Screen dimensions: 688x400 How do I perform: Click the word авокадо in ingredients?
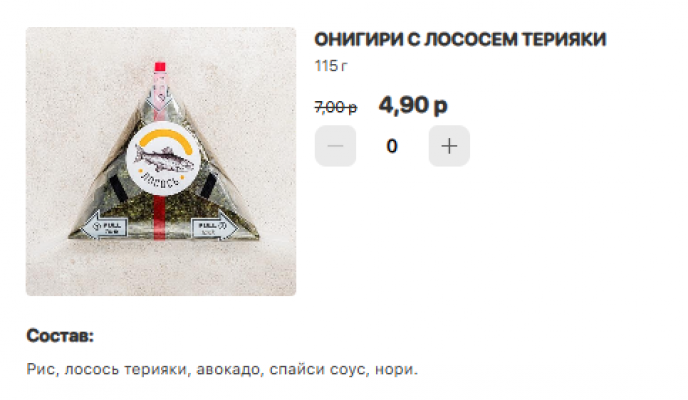point(230,369)
